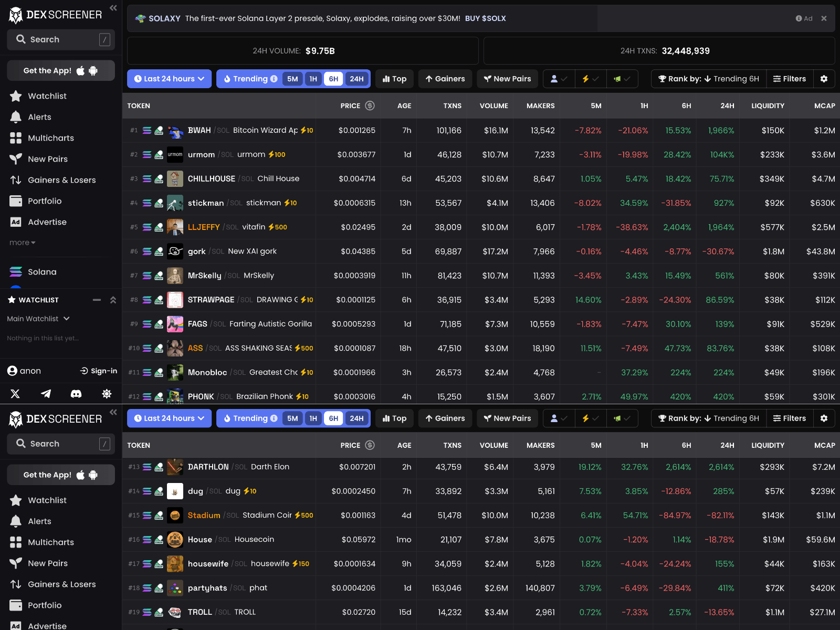The image size is (840, 630).
Task: Toggle the ads megaphone filter
Action: (622, 79)
